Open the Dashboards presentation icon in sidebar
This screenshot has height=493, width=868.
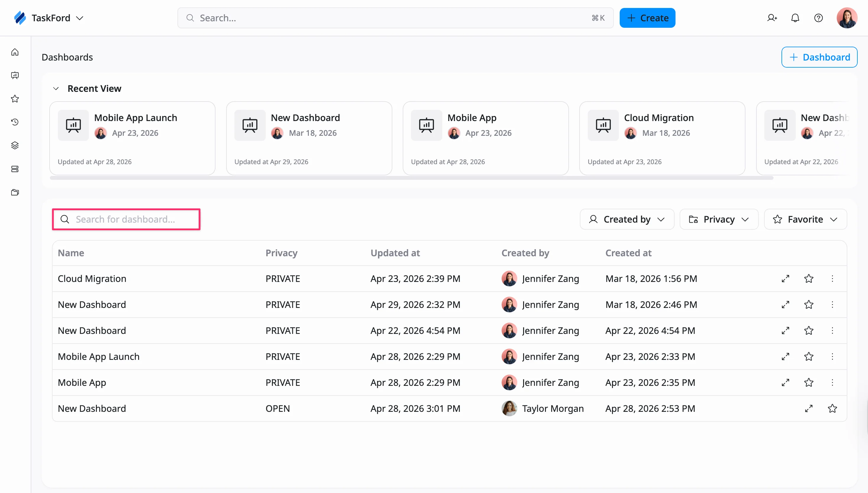point(15,76)
